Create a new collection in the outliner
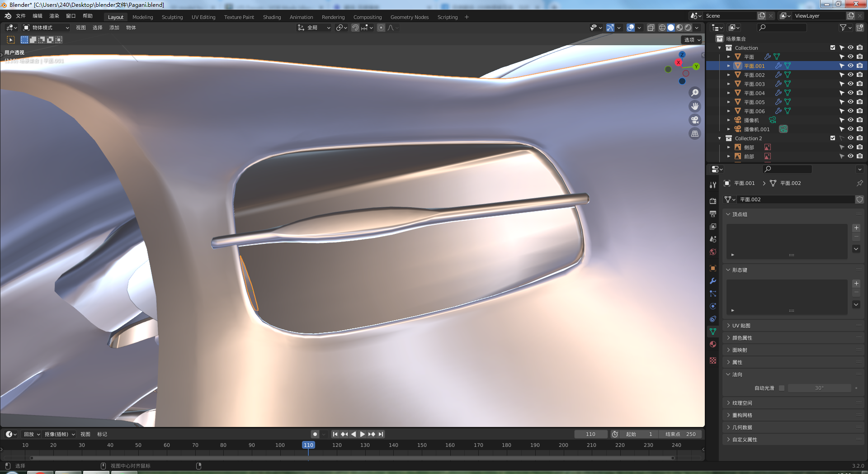 pyautogui.click(x=859, y=28)
